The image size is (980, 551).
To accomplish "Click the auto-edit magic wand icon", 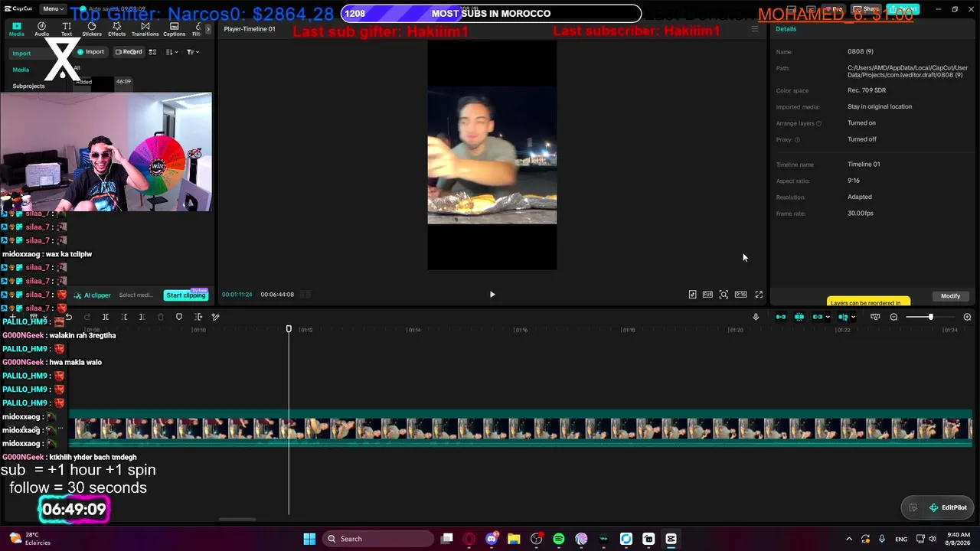I will pos(216,317).
